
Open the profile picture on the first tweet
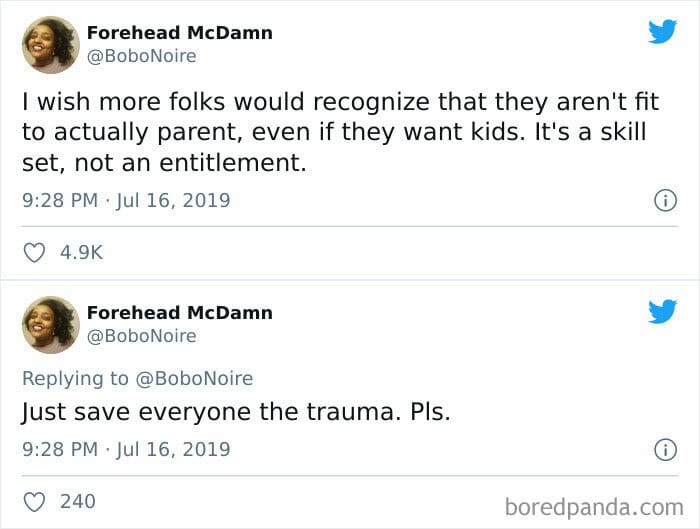[51, 45]
